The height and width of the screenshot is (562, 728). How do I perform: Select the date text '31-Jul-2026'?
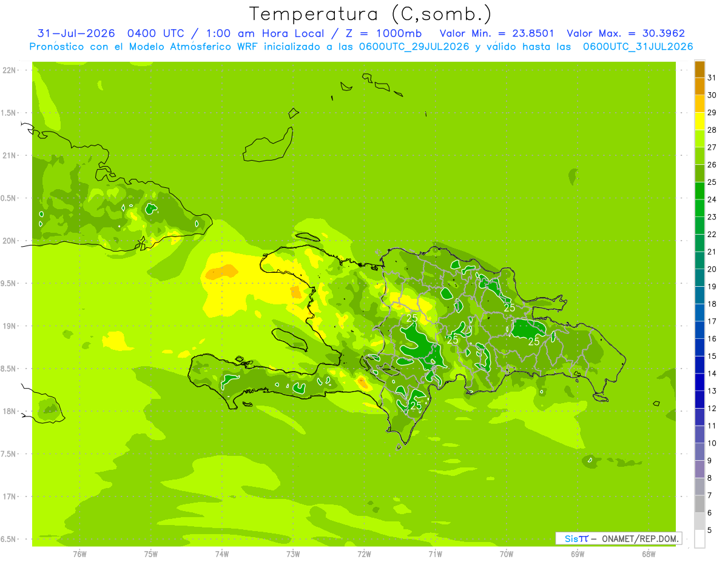[x=76, y=33]
